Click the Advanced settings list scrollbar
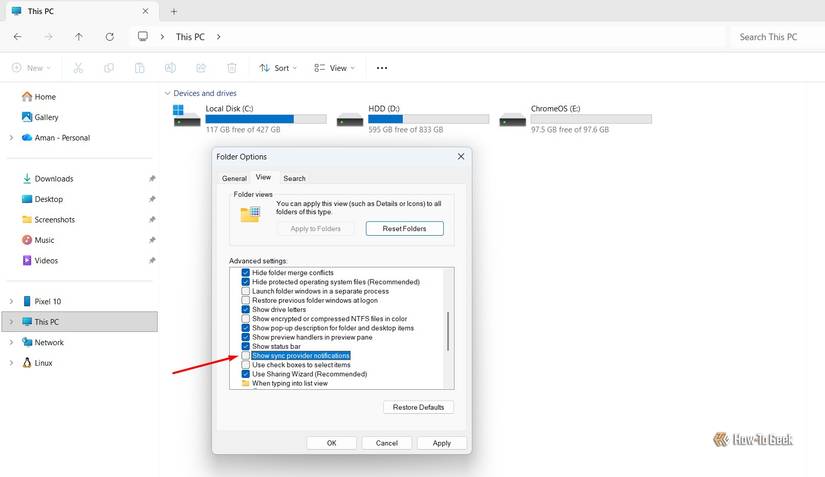The height and width of the screenshot is (477, 825). click(x=449, y=330)
